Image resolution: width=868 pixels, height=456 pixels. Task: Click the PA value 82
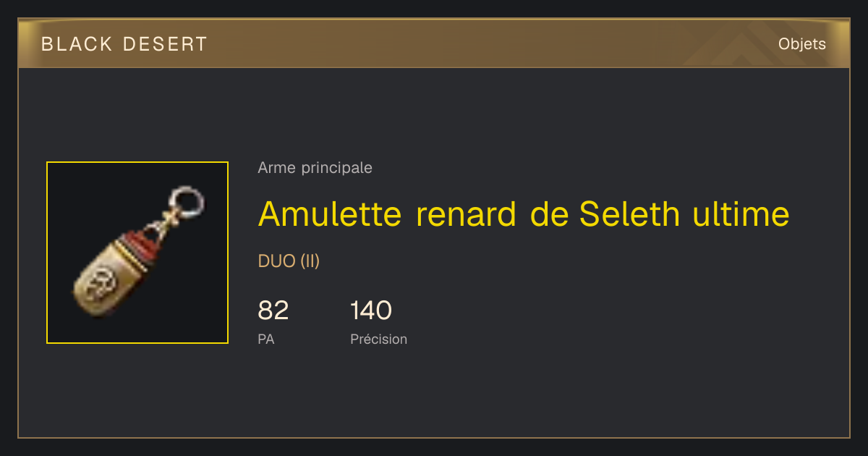point(273,311)
